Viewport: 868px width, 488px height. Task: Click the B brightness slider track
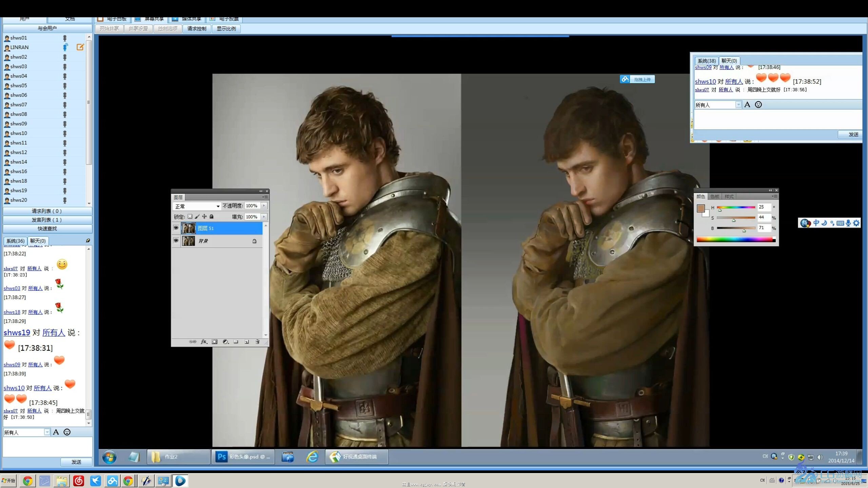click(736, 228)
